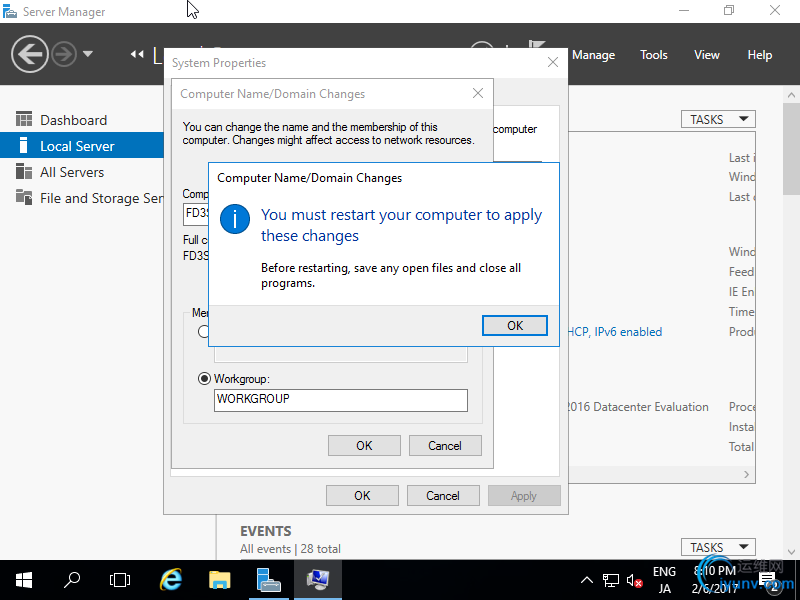The image size is (800, 600).
Task: Open Task View from the taskbar
Action: (120, 580)
